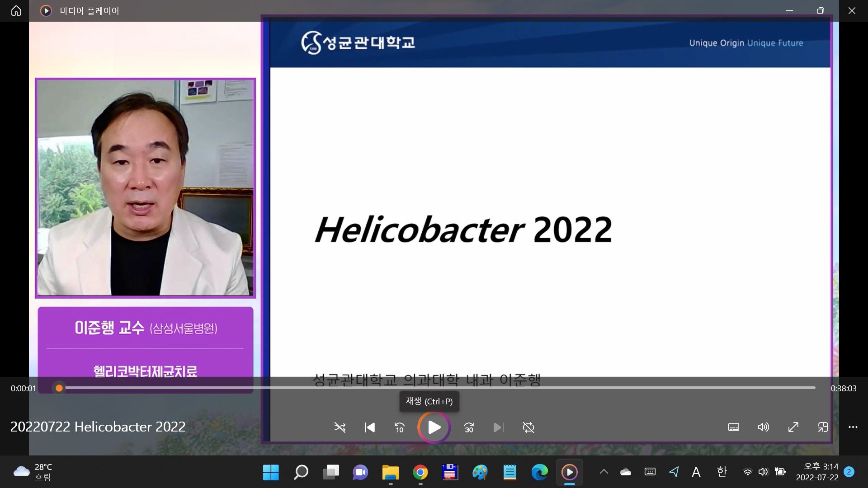Open the floppy disk app on taskbar
Image resolution: width=868 pixels, height=488 pixels.
pos(450,472)
